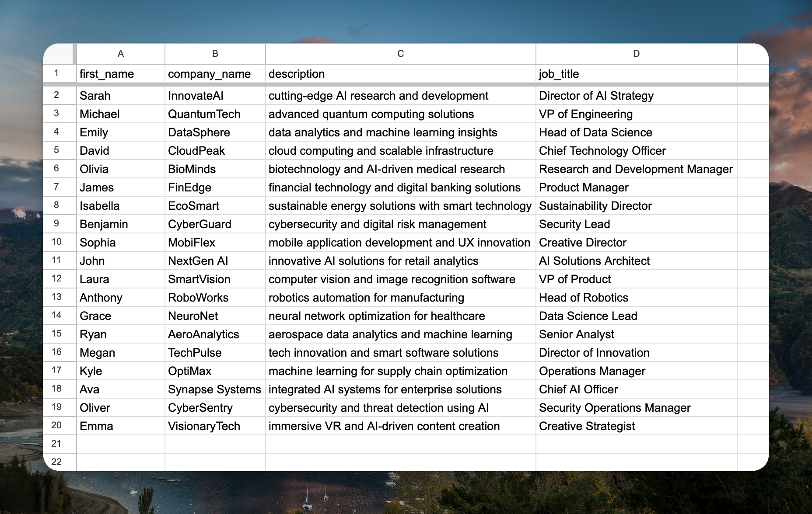
Task: Click the Director of Innovation cell
Action: [637, 352]
